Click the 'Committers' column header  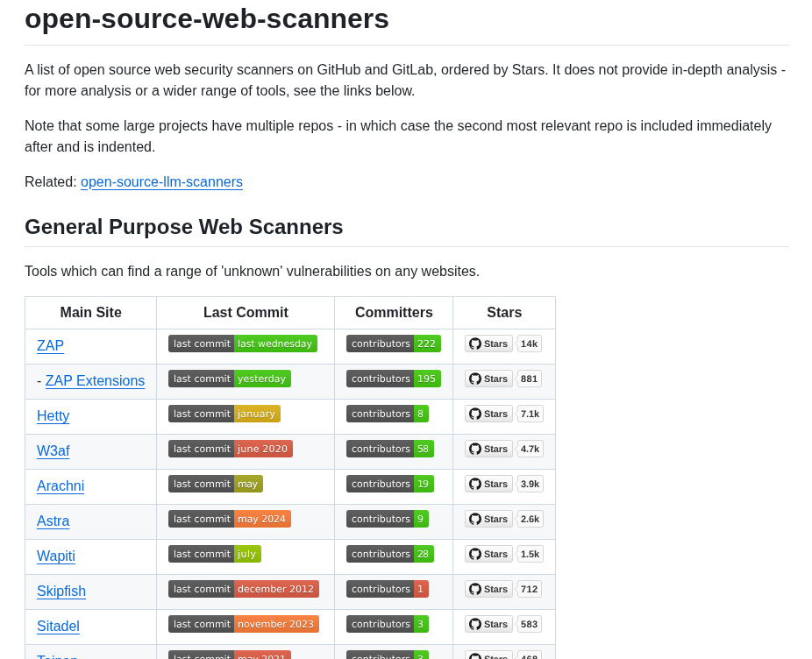pyautogui.click(x=394, y=313)
